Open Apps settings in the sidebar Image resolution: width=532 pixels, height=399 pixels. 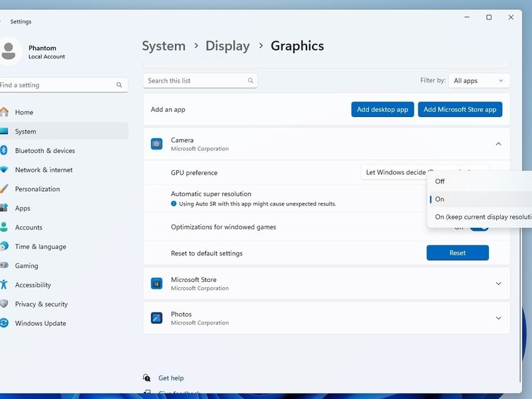point(64,208)
